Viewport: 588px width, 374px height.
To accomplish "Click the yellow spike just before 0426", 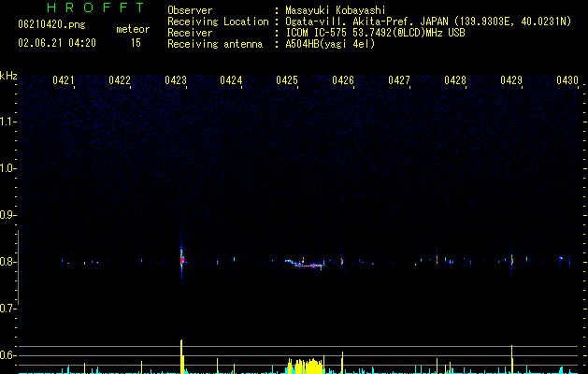I will pos(342,363).
